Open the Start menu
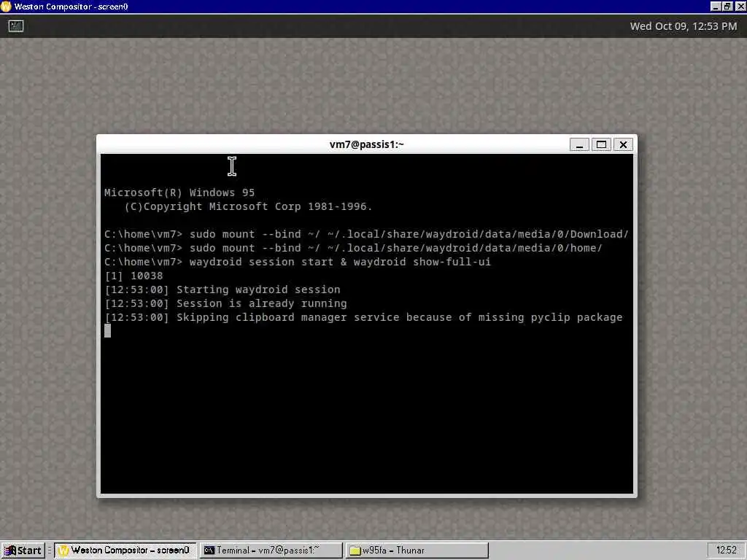The height and width of the screenshot is (560, 747). pos(23,551)
